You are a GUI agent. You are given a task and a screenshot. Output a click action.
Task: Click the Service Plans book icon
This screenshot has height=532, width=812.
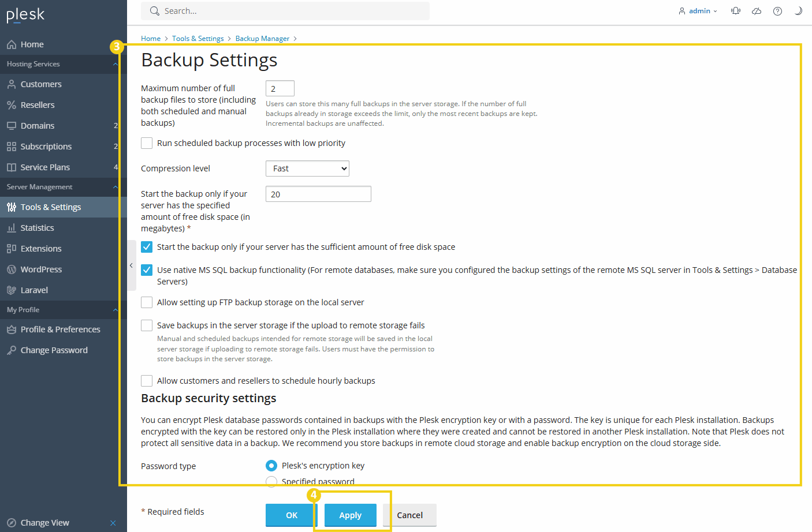coord(12,167)
